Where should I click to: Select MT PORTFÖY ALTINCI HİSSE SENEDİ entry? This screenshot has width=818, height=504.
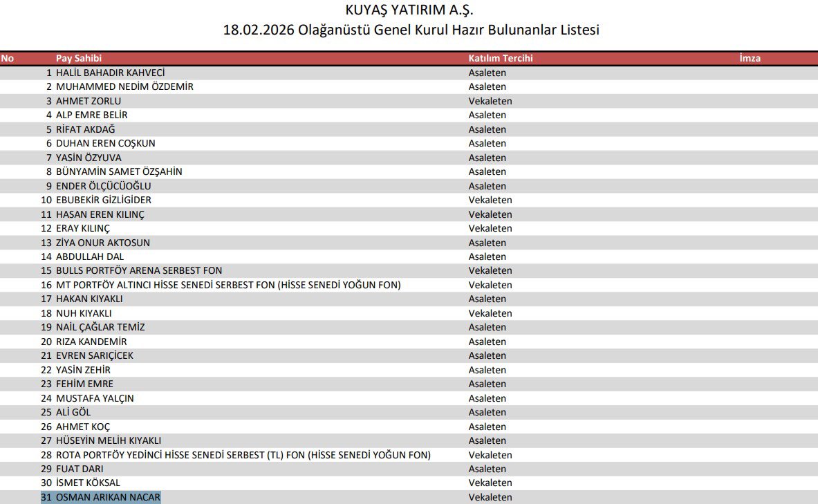pos(228,285)
